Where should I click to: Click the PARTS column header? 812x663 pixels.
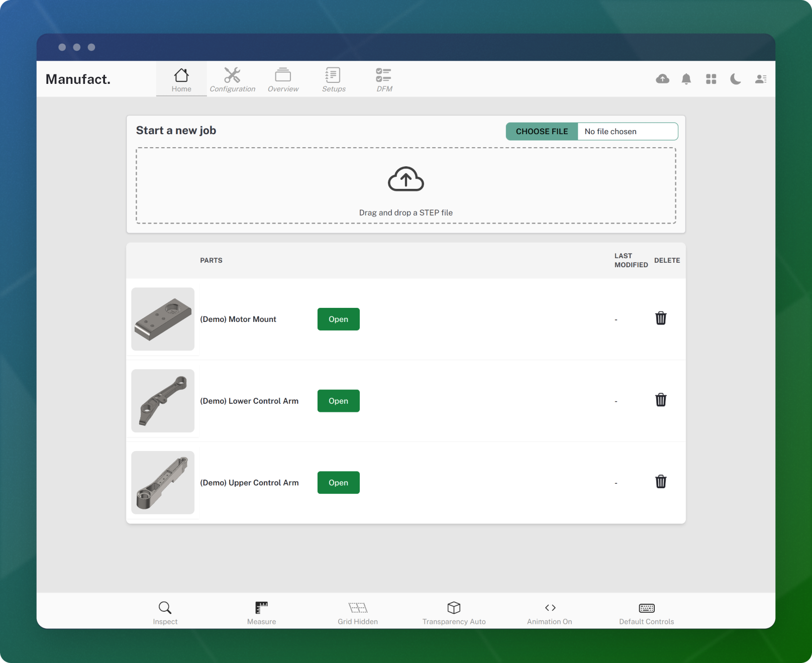click(211, 261)
